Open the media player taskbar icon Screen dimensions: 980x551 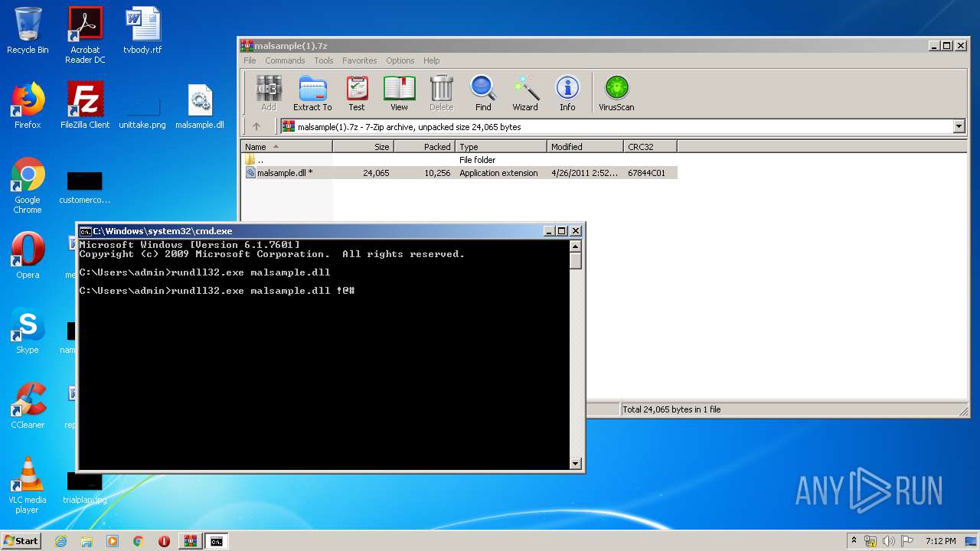(x=113, y=541)
